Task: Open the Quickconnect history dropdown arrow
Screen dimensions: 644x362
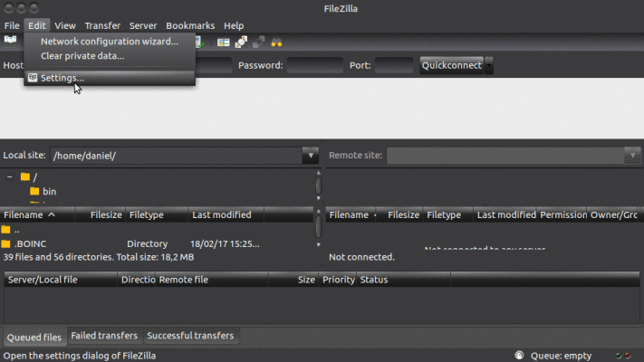Action: tap(489, 65)
